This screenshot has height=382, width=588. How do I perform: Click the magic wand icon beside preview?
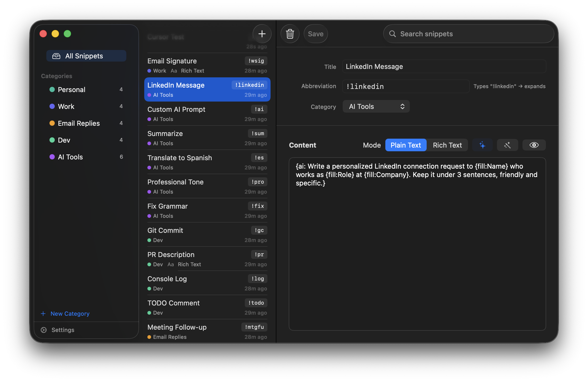(x=507, y=145)
